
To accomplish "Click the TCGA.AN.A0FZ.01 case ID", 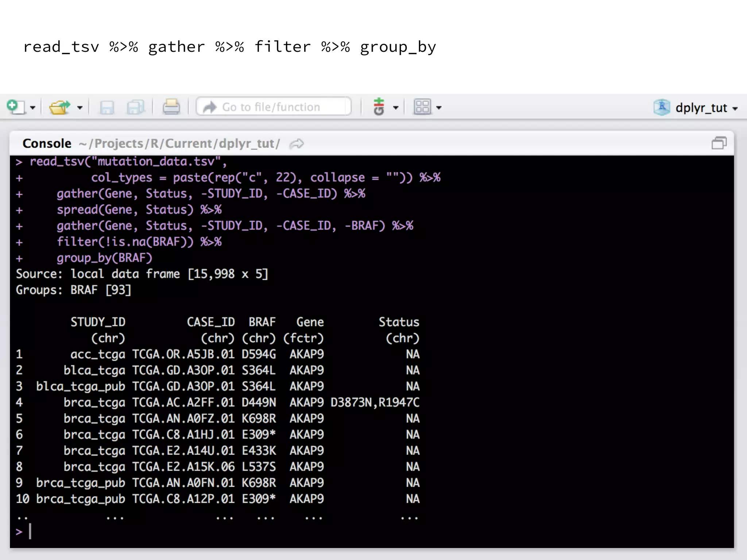I will (x=183, y=418).
